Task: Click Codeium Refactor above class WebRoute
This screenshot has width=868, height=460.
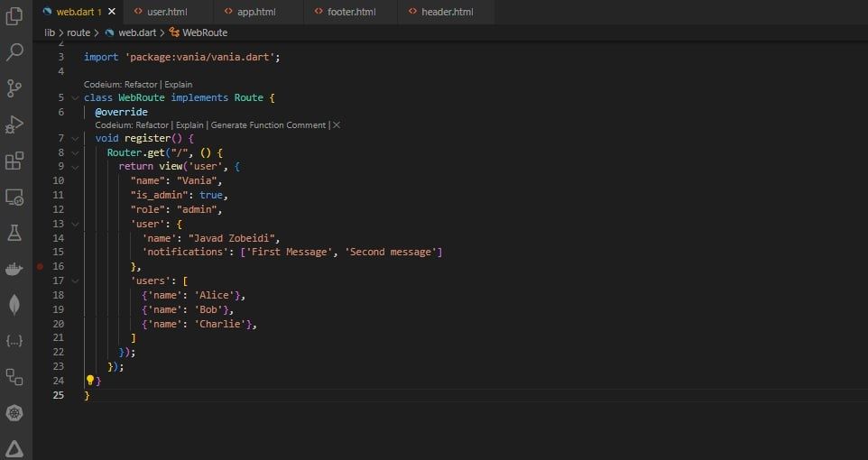Action: tap(141, 85)
